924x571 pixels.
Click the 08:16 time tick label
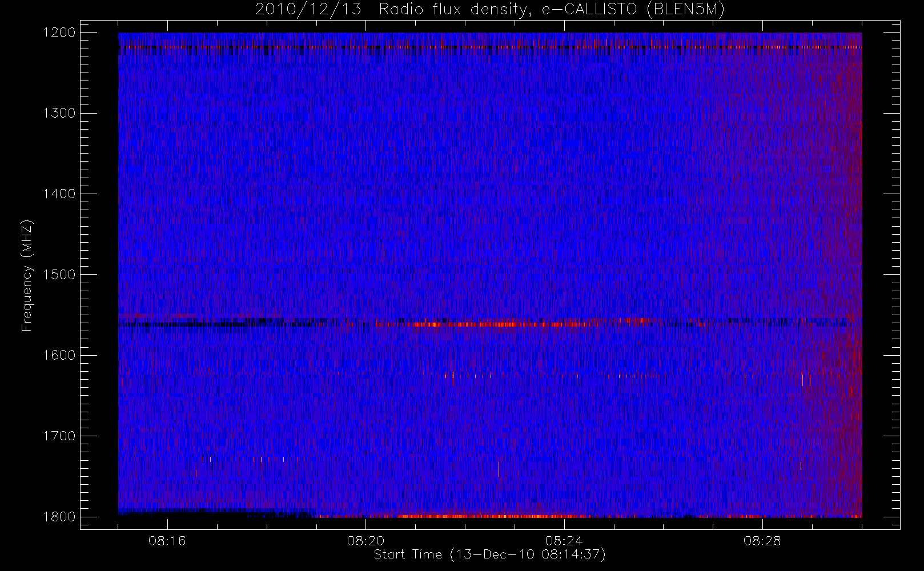tap(167, 541)
